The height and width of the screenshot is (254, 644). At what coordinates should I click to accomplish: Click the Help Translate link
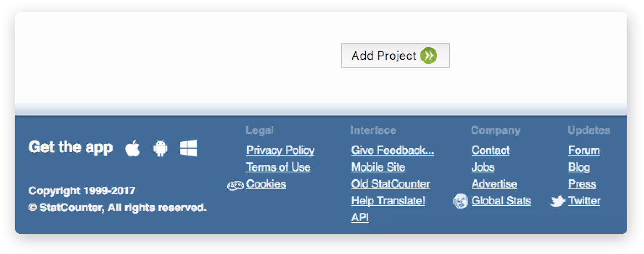point(388,201)
